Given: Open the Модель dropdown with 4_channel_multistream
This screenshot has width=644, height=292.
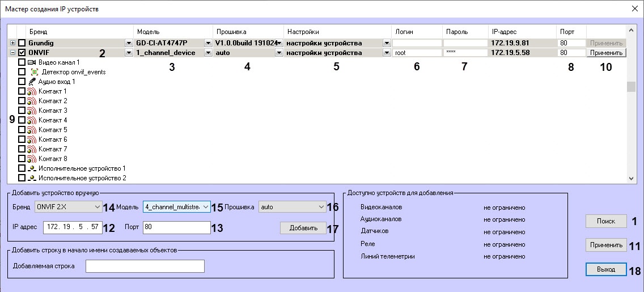Looking at the screenshot, I should 176,207.
